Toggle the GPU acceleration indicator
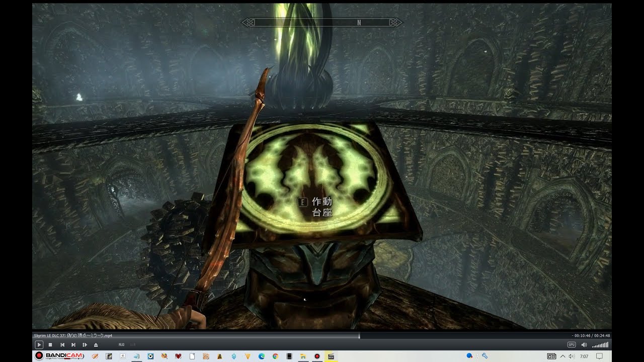 coord(572,344)
